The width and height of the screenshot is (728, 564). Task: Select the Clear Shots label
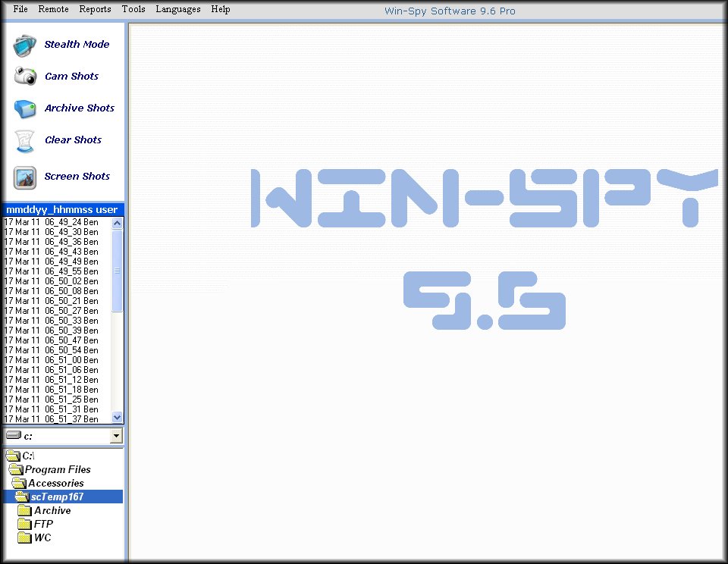tap(73, 139)
